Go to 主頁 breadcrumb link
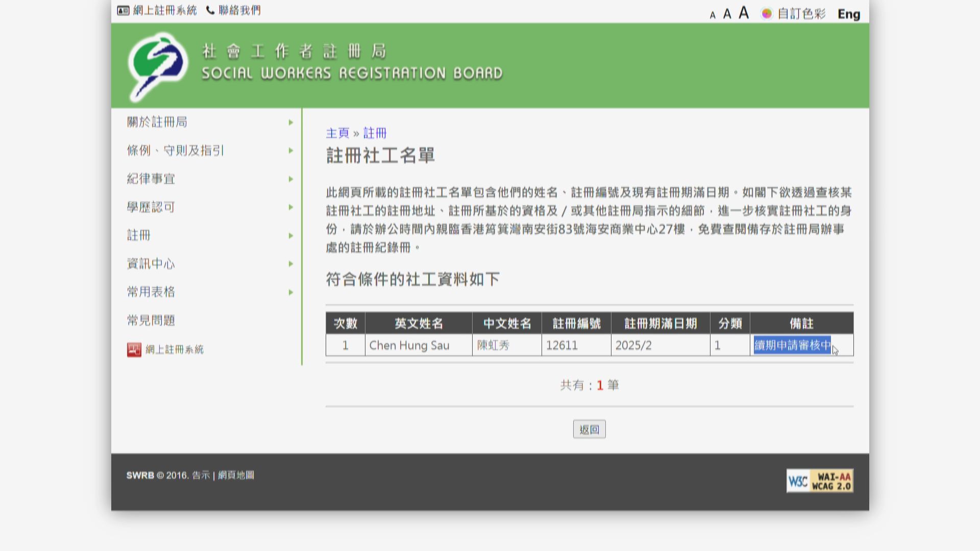This screenshot has width=980, height=551. pos(337,133)
